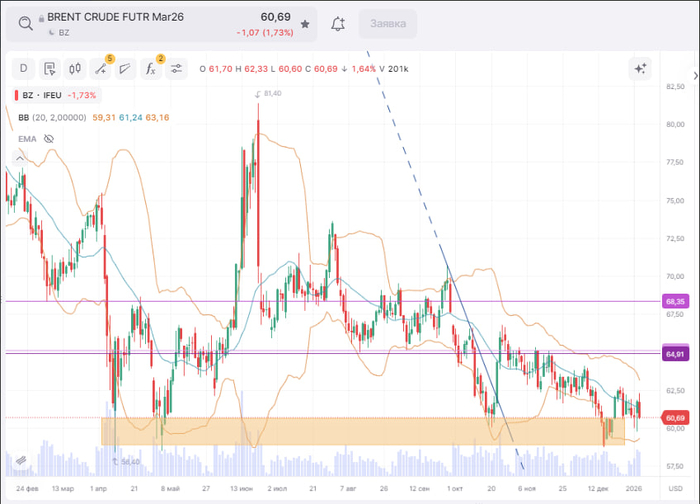Select the EMA indicator label
This screenshot has width=700, height=504.
[27, 138]
